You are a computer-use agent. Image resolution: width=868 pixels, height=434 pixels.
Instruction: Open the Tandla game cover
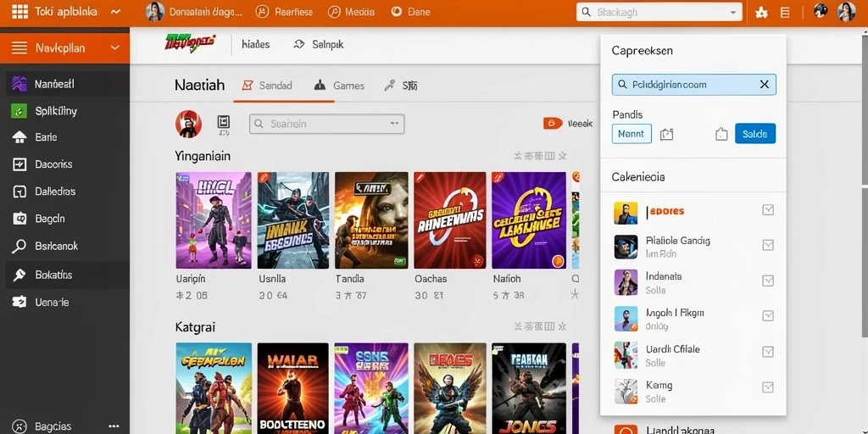coord(371,220)
